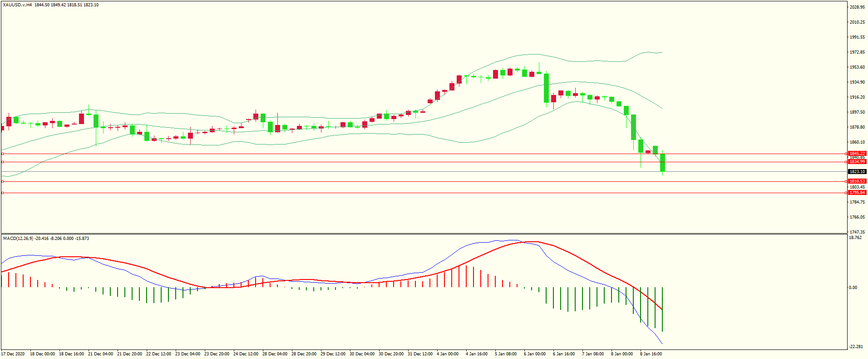Click the 1845.22 red price label
The image size is (868, 359).
(857, 154)
